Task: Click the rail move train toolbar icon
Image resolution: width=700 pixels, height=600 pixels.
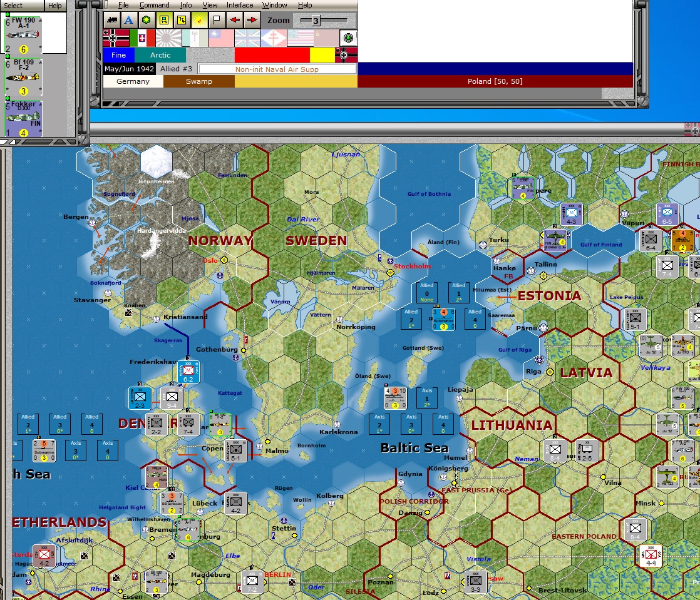Action: point(112,20)
